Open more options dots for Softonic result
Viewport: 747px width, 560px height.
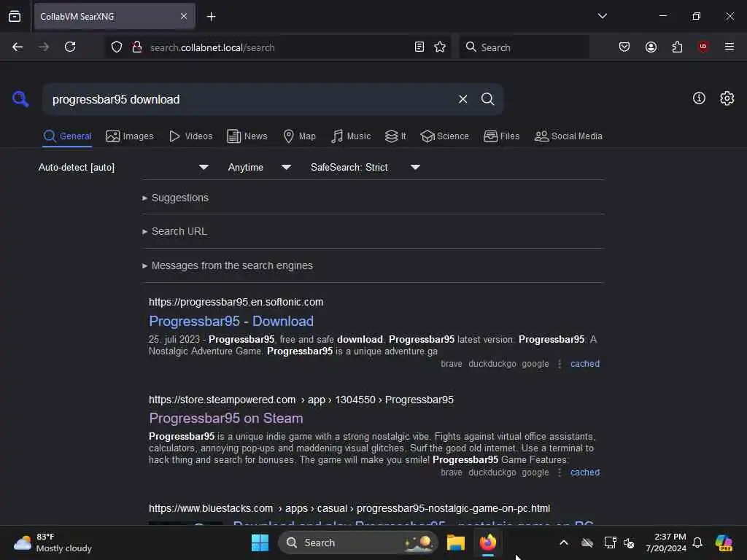coord(560,364)
